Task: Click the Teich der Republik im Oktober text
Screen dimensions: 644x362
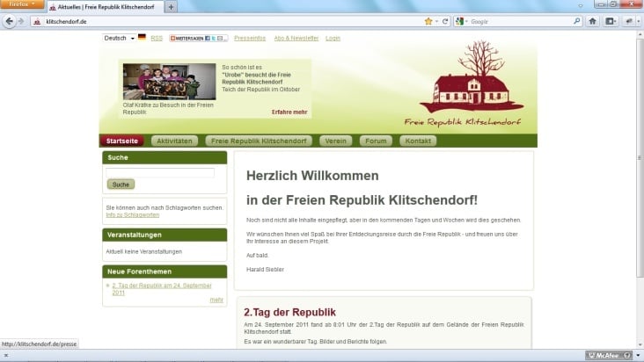Action: click(260, 90)
